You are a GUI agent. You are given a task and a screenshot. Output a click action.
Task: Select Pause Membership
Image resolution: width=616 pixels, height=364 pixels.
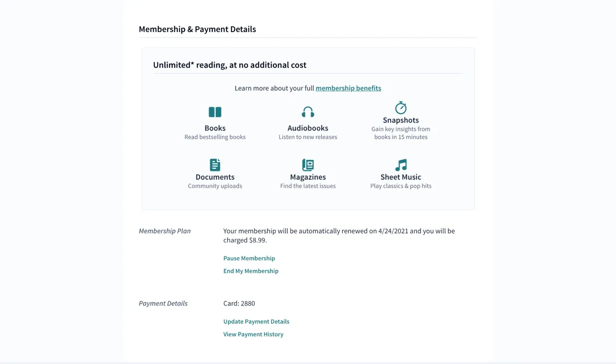[249, 258]
